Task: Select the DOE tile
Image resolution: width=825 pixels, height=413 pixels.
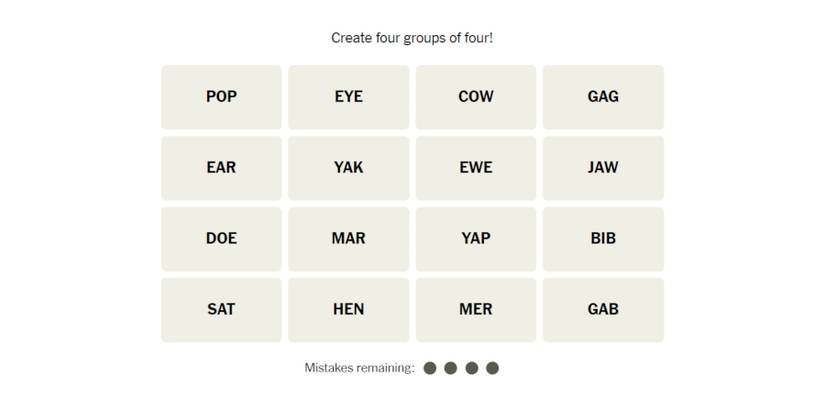Action: [221, 239]
